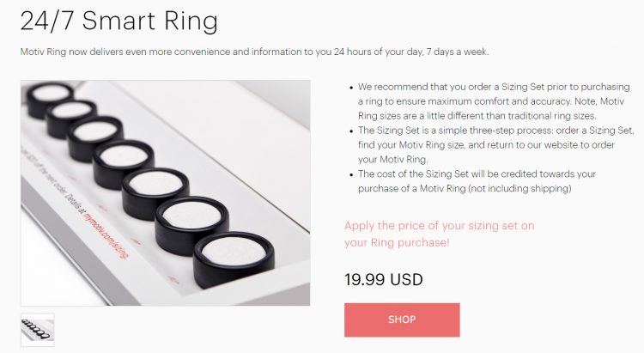Click the 'Motiv Ring now delivers' subtitle text
Image resolution: width=644 pixels, height=353 pixels.
[x=254, y=52]
